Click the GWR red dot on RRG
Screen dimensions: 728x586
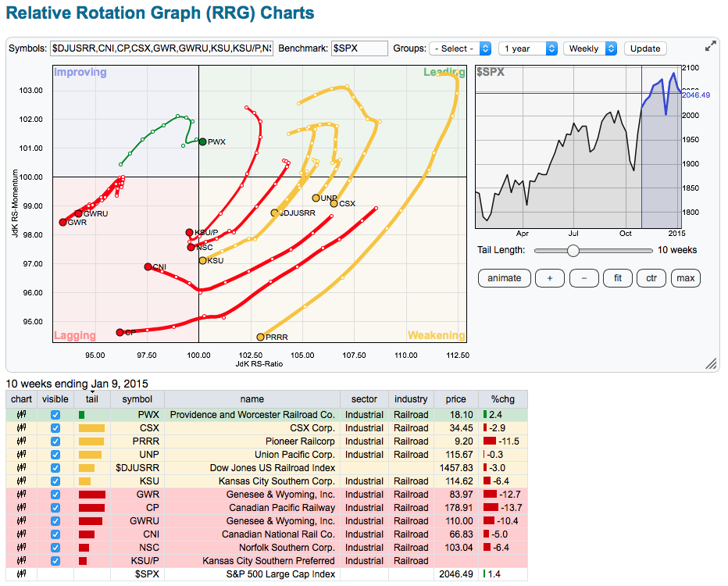(63, 223)
